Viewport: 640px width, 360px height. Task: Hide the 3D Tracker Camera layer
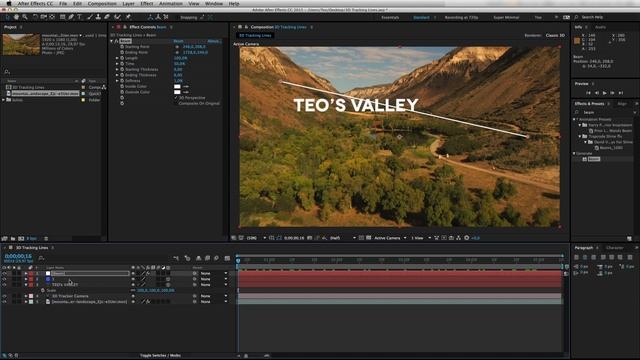tap(4, 296)
